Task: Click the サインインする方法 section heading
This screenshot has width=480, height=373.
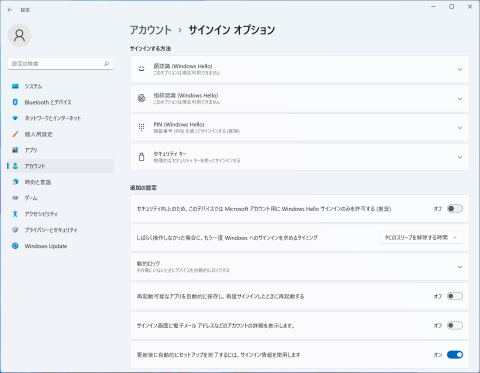Action: click(x=150, y=49)
